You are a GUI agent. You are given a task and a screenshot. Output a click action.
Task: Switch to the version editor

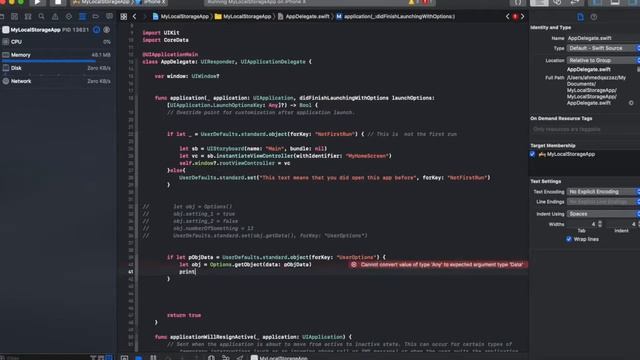(574, 2)
